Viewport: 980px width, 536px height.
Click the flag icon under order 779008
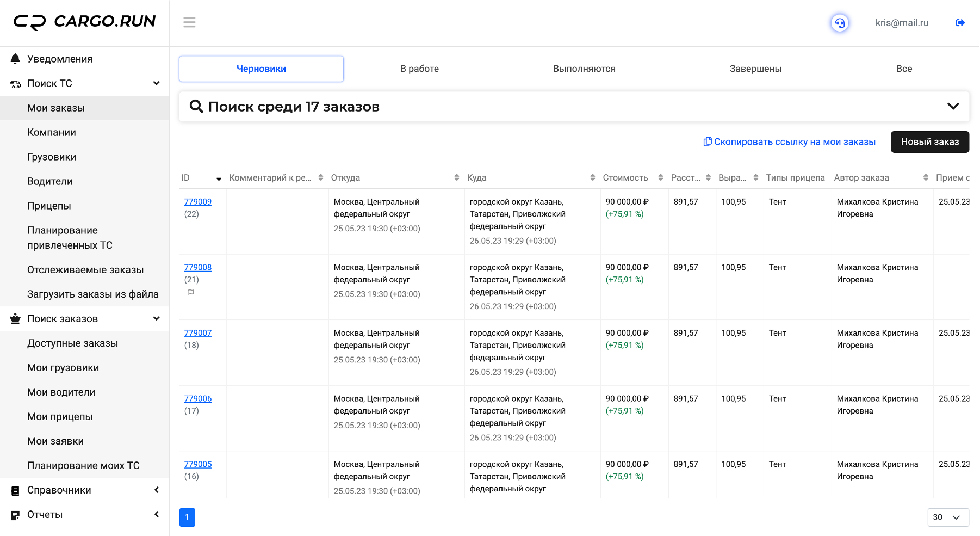pos(190,292)
